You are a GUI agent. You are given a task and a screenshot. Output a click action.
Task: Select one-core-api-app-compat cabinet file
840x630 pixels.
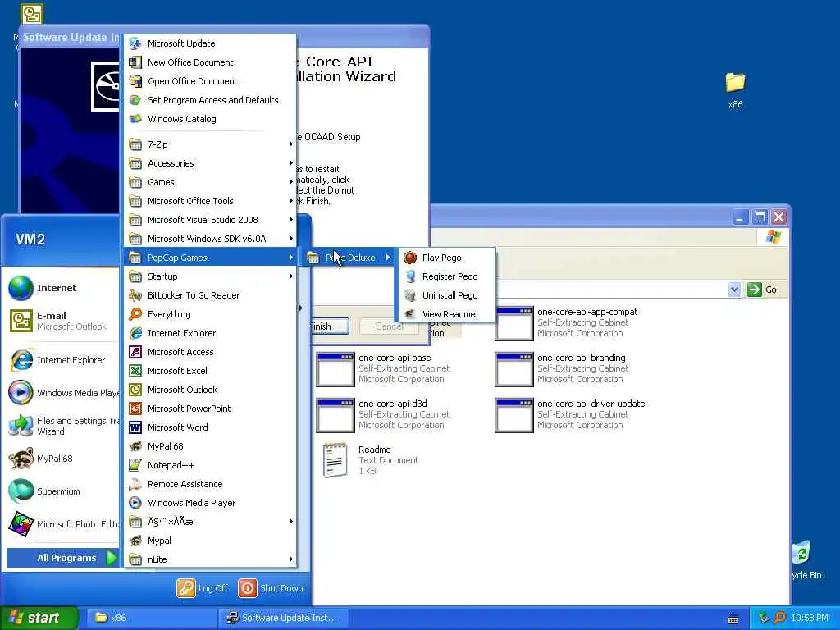pyautogui.click(x=567, y=322)
